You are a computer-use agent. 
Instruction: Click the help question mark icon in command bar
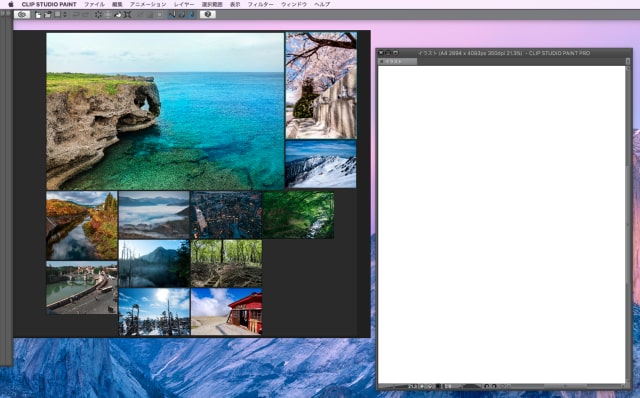[208, 15]
